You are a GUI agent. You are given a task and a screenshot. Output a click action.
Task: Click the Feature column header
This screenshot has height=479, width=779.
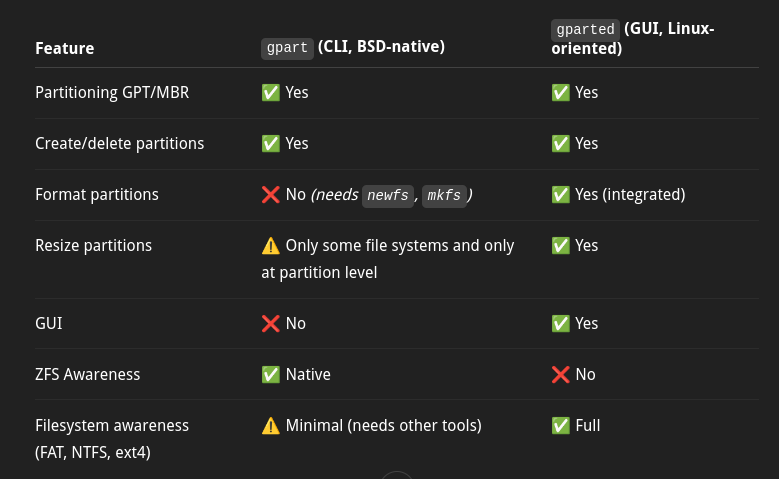point(65,49)
